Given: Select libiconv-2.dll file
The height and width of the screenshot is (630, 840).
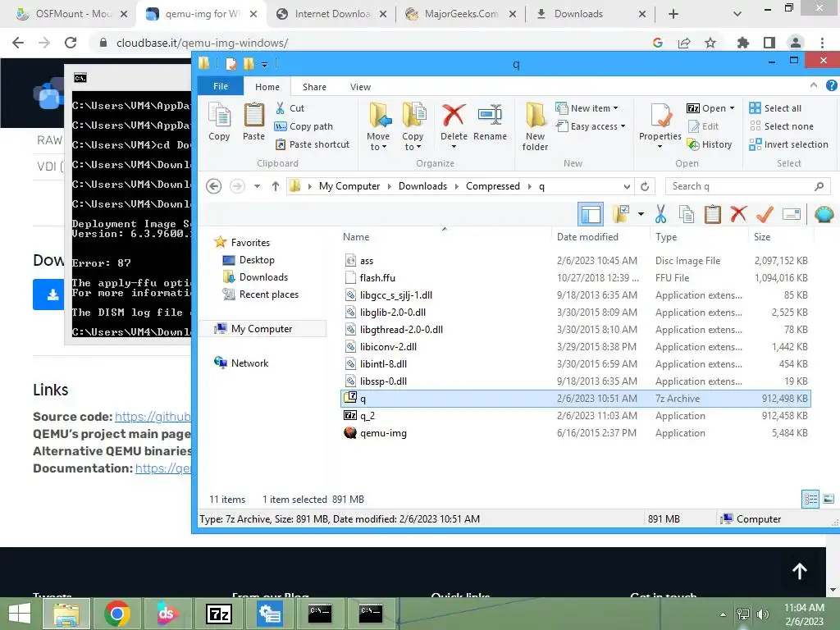Looking at the screenshot, I should click(x=575, y=347).
